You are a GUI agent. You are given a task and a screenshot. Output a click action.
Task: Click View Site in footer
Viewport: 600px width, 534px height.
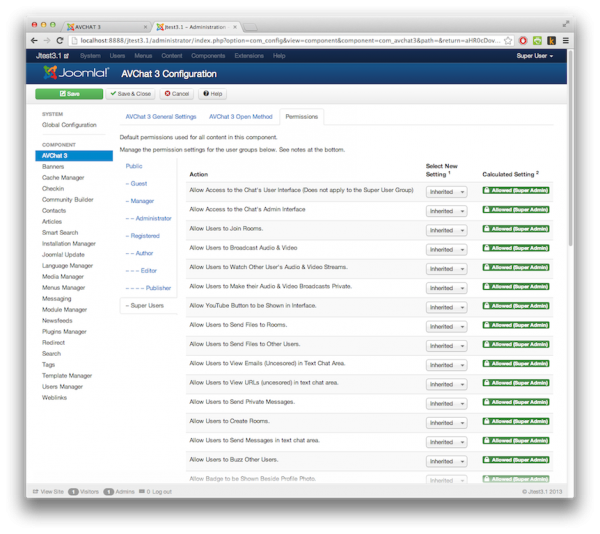point(48,492)
